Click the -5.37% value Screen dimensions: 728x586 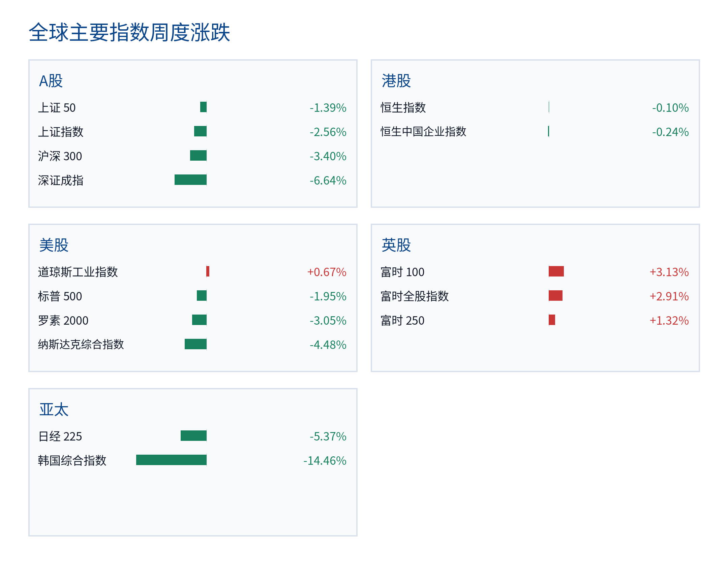(328, 436)
